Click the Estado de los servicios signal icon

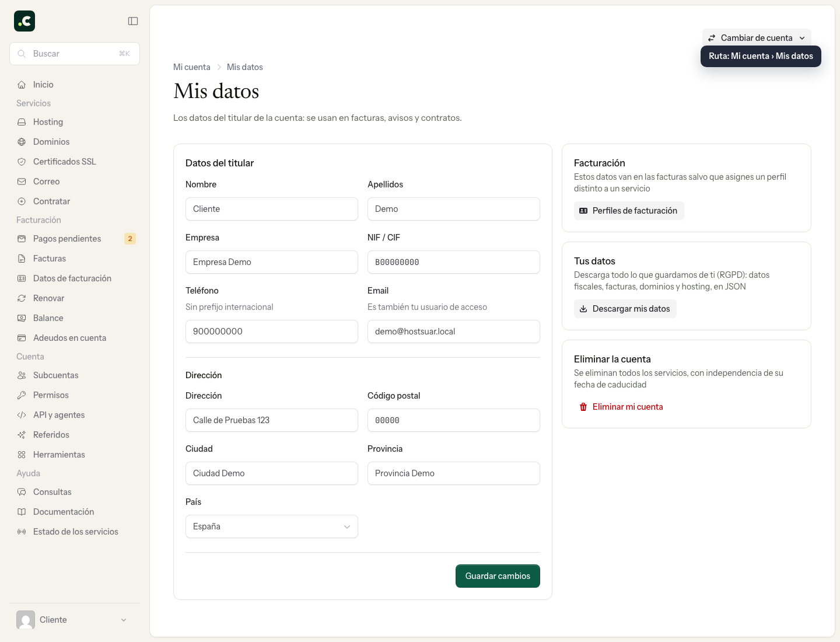[x=22, y=532]
